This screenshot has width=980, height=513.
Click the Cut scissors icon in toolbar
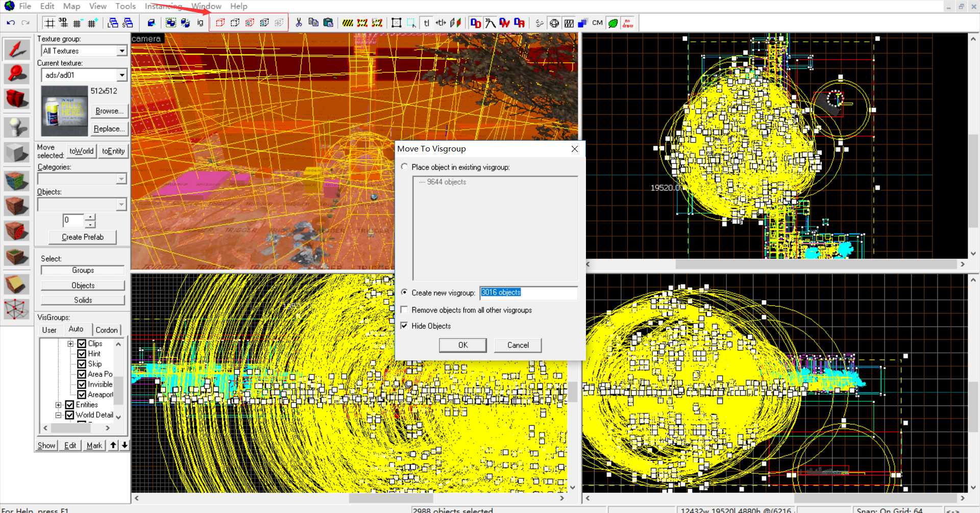point(299,23)
